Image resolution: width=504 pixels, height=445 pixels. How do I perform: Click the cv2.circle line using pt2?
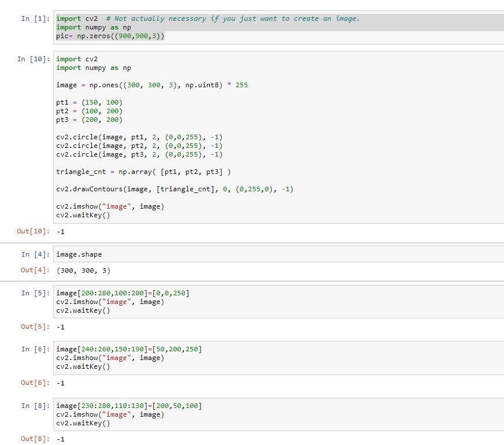pyautogui.click(x=139, y=146)
